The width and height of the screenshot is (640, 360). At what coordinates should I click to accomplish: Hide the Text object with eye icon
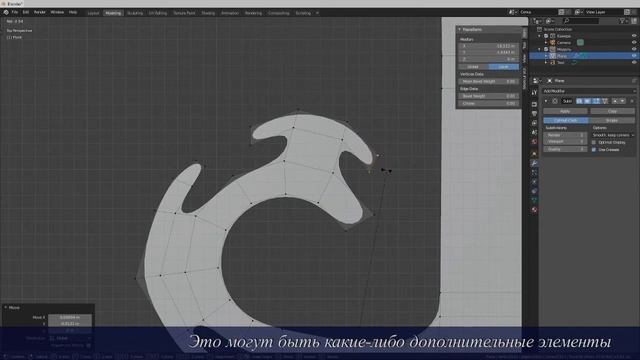point(634,62)
